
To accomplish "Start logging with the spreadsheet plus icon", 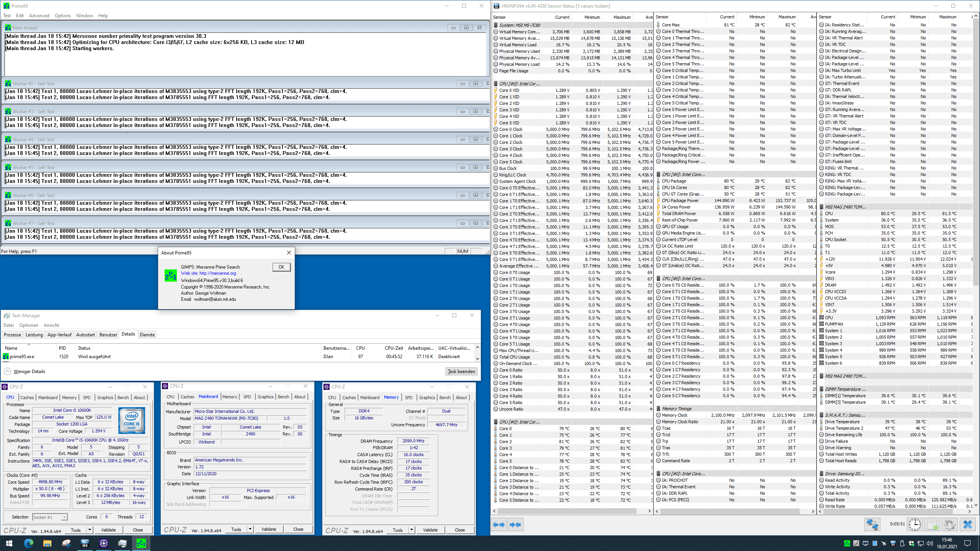I will pos(932,524).
